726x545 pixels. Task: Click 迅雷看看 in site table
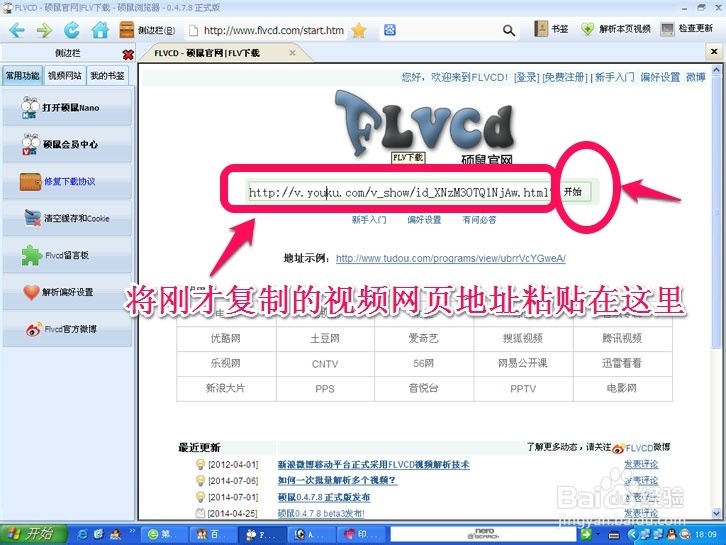tap(622, 363)
